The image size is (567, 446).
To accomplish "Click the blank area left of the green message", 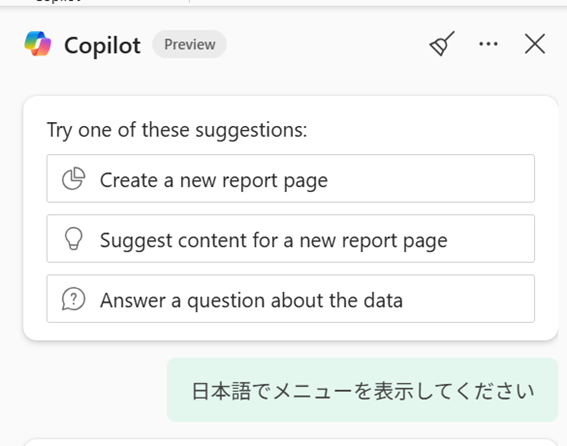I will click(x=94, y=390).
